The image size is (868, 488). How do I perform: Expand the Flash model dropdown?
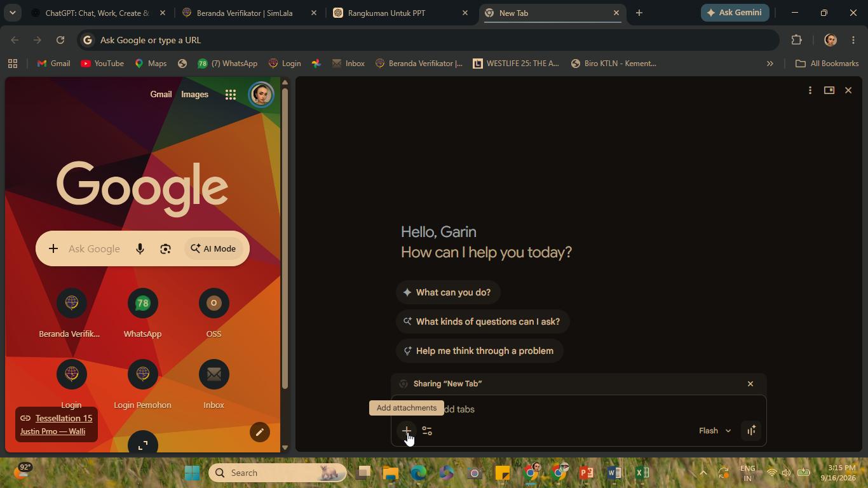tap(715, 431)
